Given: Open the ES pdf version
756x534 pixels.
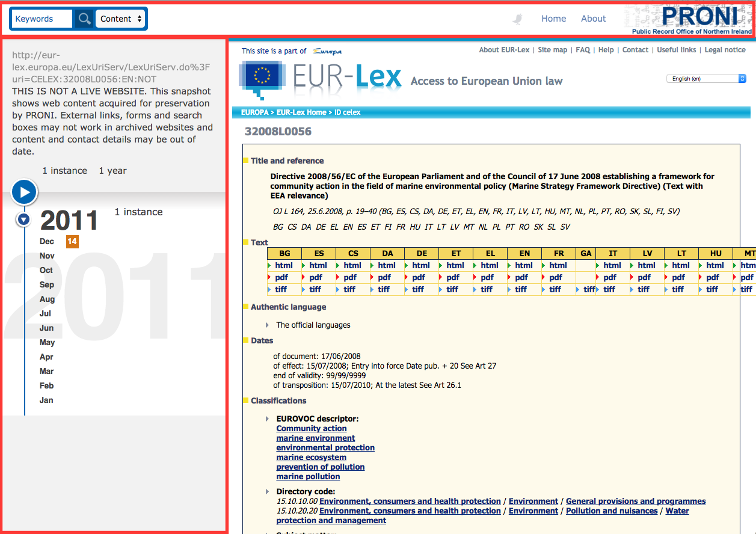Looking at the screenshot, I should (x=316, y=277).
